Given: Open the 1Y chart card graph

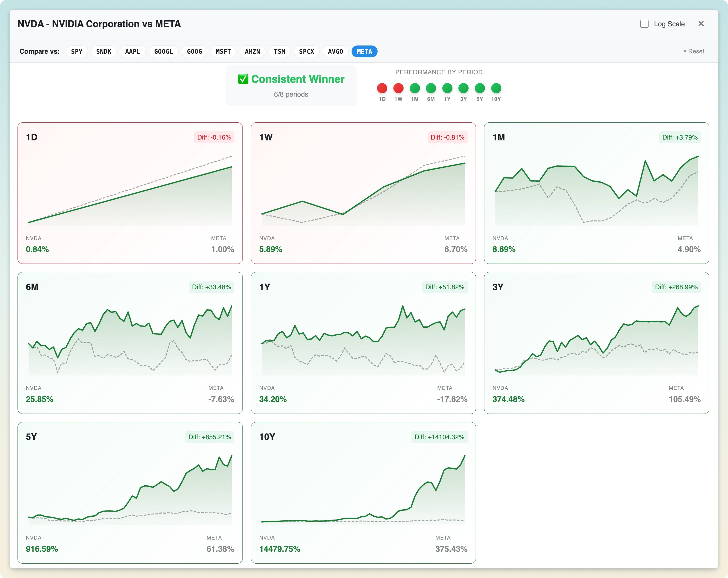Looking at the screenshot, I should pyautogui.click(x=363, y=339).
